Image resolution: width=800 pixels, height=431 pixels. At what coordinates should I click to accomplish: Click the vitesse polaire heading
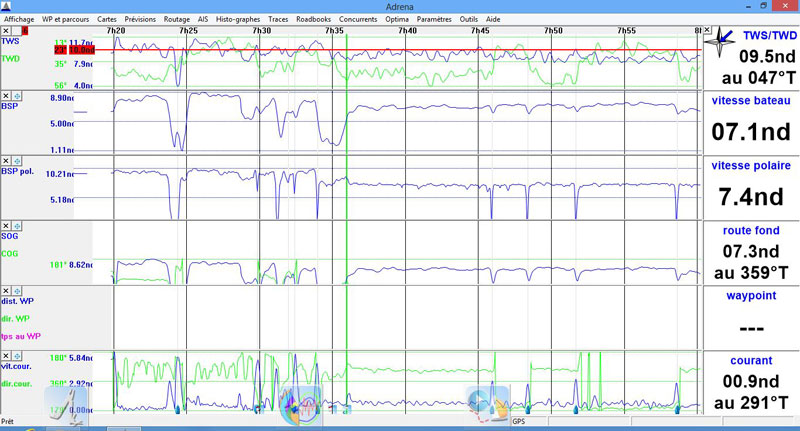(x=751, y=165)
